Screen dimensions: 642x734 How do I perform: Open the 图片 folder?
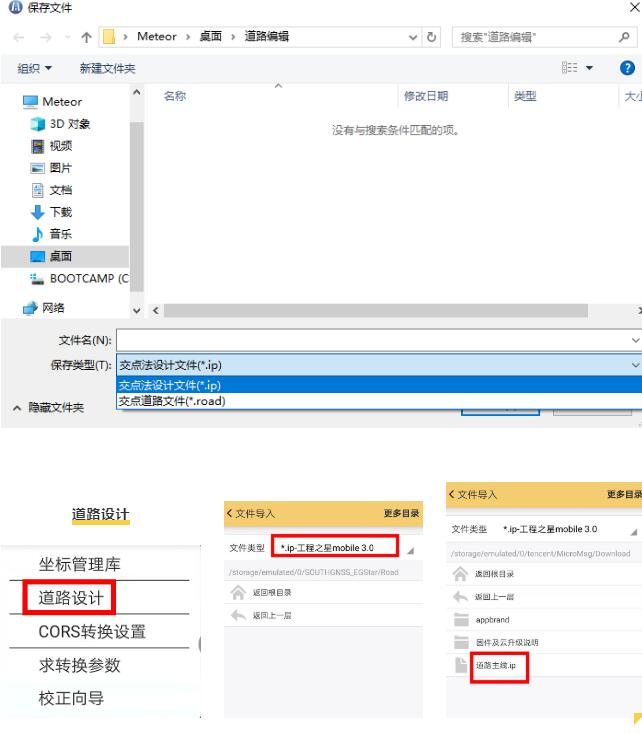[x=52, y=168]
